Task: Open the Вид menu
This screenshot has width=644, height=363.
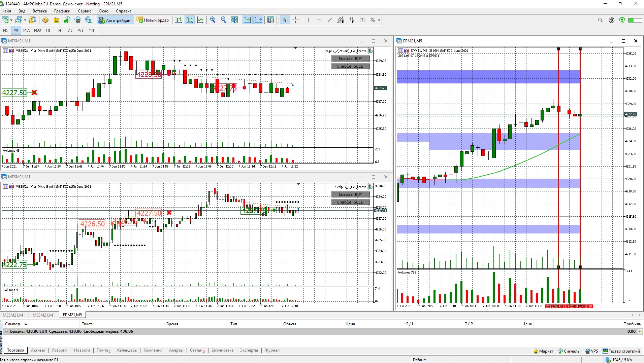Action: tap(22, 11)
